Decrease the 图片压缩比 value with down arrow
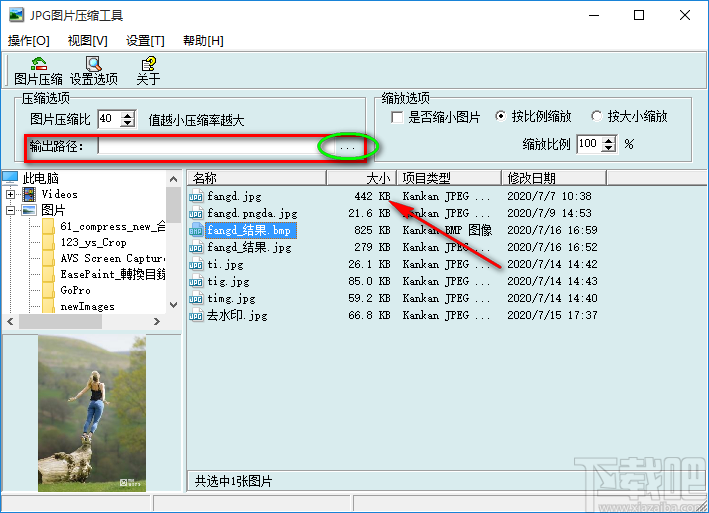The height and width of the screenshot is (513, 709). (x=128, y=123)
